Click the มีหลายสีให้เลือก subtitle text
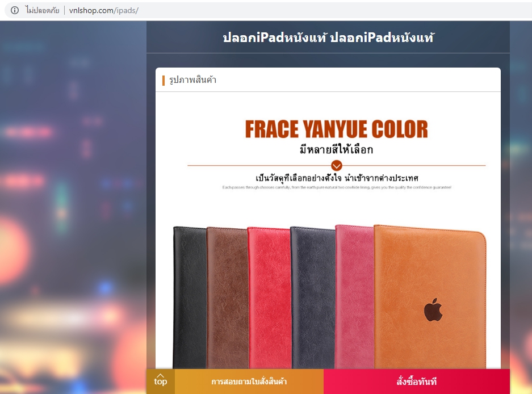This screenshot has width=532, height=394. pyautogui.click(x=336, y=149)
